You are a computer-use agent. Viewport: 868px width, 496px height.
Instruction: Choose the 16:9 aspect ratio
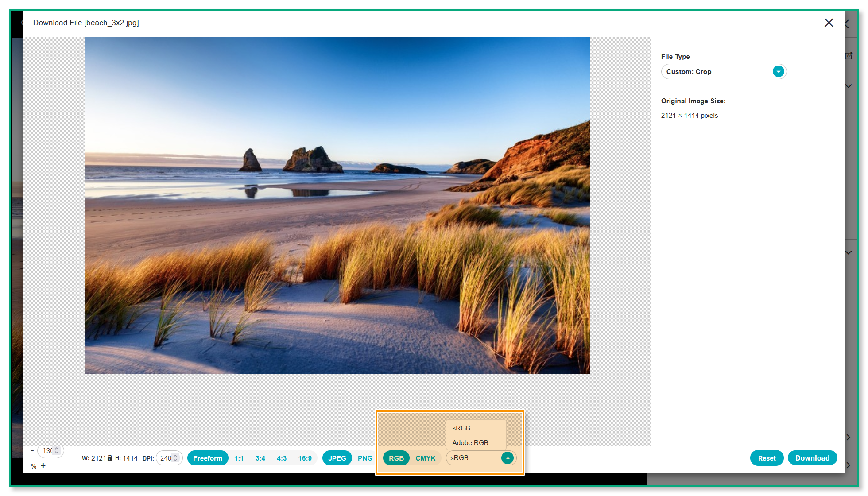click(x=305, y=458)
